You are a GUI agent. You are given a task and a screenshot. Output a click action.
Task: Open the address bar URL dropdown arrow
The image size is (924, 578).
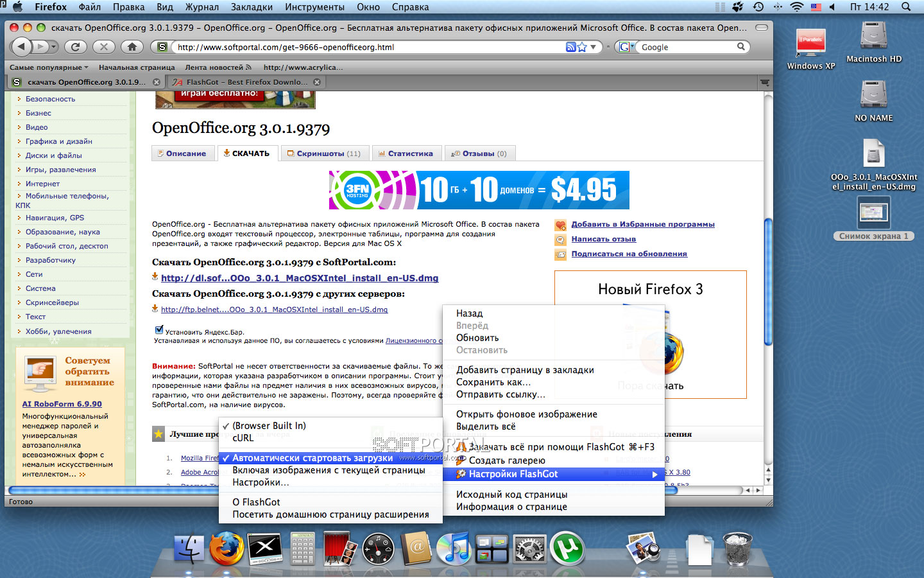[593, 47]
